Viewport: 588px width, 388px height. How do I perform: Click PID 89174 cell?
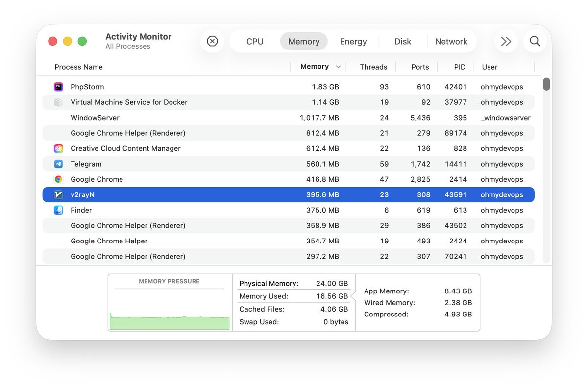point(456,133)
